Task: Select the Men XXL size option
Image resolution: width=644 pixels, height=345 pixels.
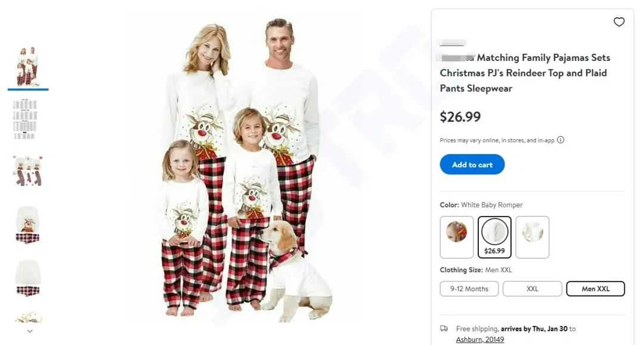Action: pyautogui.click(x=596, y=289)
